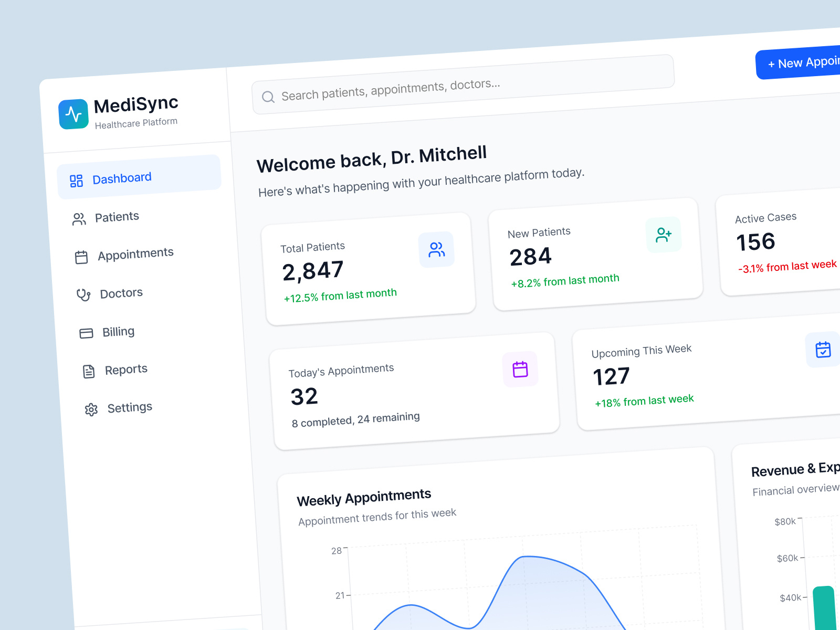Click the magnifying glass icon in the search bar
840x630 pixels.
point(269,97)
